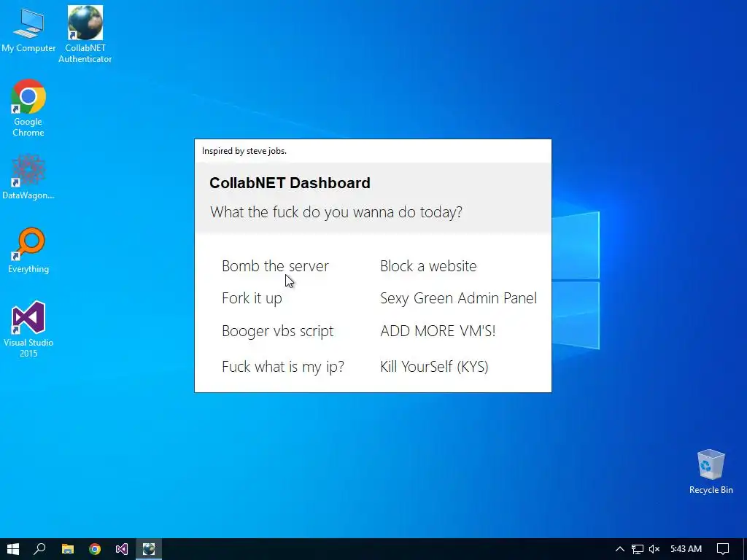Open the My Computer desktop icon
The height and width of the screenshot is (560, 747).
click(x=28, y=29)
